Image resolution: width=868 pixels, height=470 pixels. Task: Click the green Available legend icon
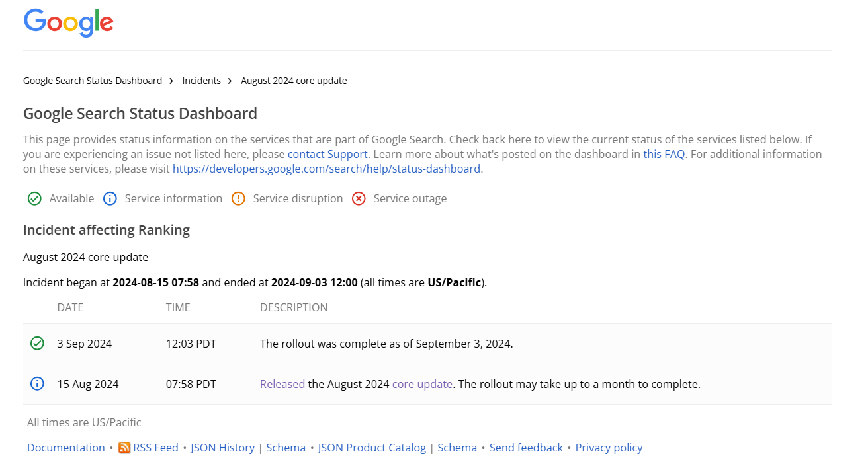tap(34, 198)
